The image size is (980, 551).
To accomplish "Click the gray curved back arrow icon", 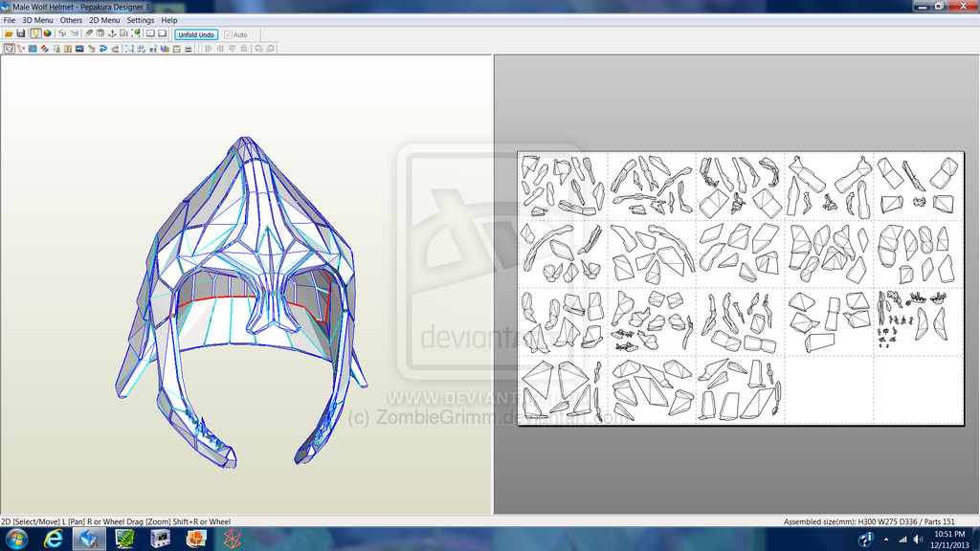I will point(115,48).
